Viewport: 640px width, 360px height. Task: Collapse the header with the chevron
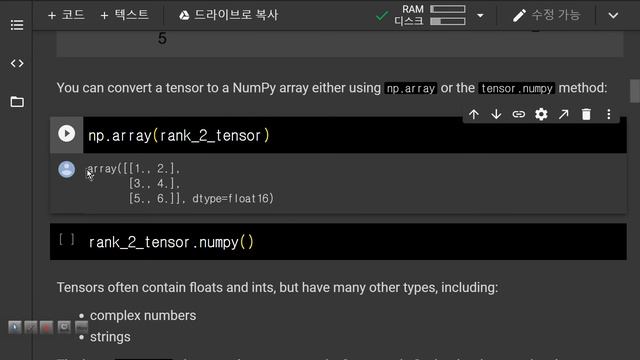click(x=613, y=16)
